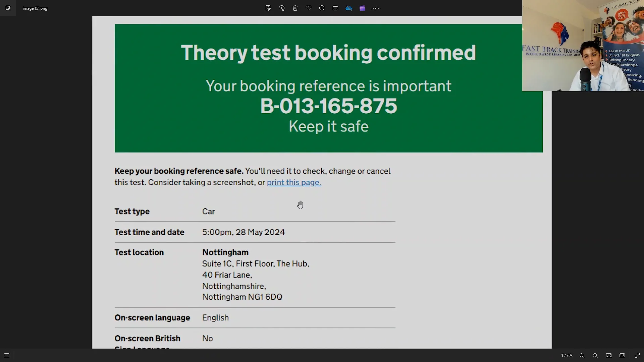Follow the print this page link
Screen dimensions: 644x362
pyautogui.click(x=294, y=182)
